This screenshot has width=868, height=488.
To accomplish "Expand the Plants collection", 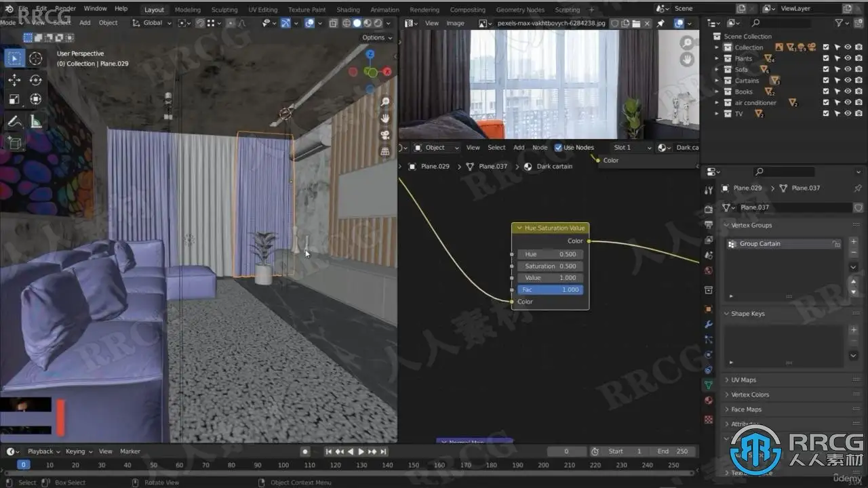I will click(x=717, y=58).
